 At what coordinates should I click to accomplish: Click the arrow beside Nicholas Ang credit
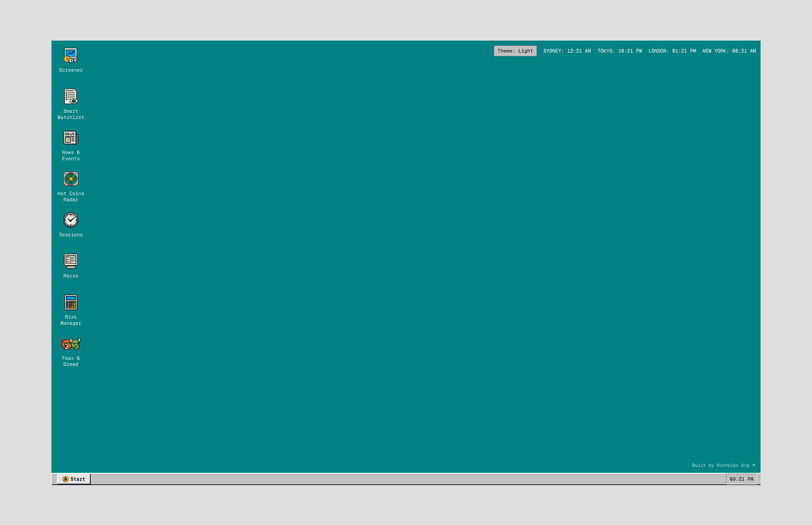point(753,465)
